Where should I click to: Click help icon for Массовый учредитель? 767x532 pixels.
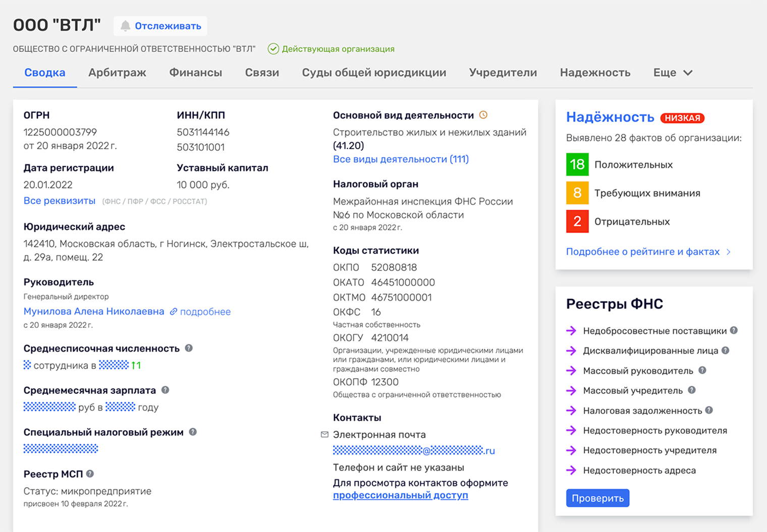coord(692,390)
